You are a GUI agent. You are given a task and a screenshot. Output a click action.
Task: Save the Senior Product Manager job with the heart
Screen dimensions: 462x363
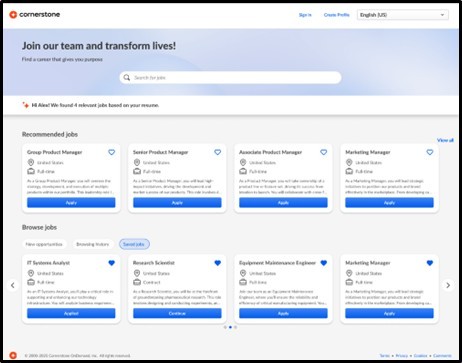coord(218,152)
